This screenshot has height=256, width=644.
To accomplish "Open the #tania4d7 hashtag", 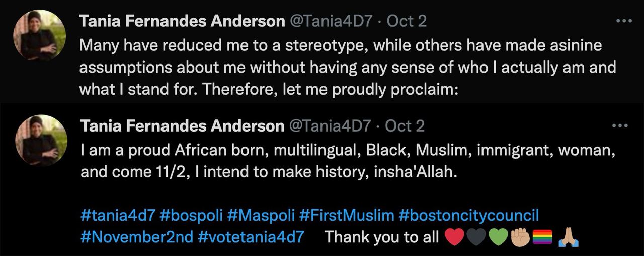I will [117, 216].
